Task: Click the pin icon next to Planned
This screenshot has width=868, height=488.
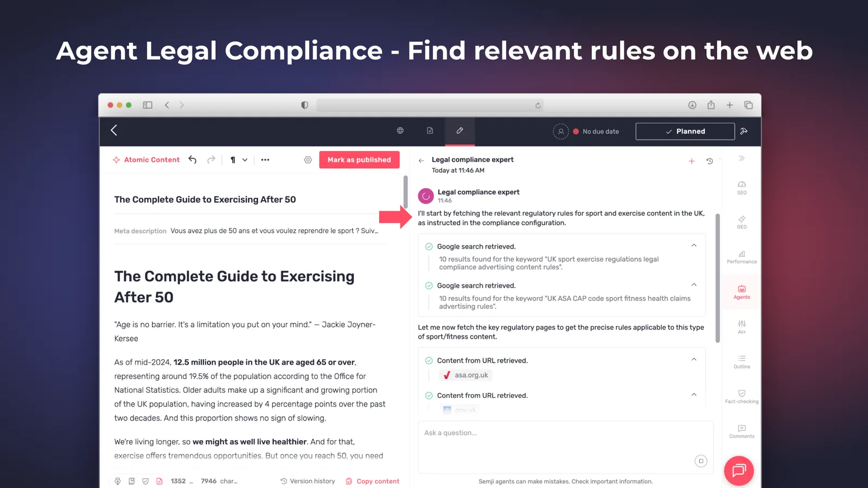Action: point(744,131)
